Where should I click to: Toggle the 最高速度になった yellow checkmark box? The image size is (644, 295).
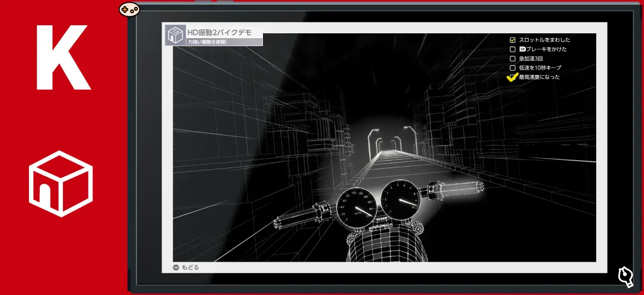(513, 78)
